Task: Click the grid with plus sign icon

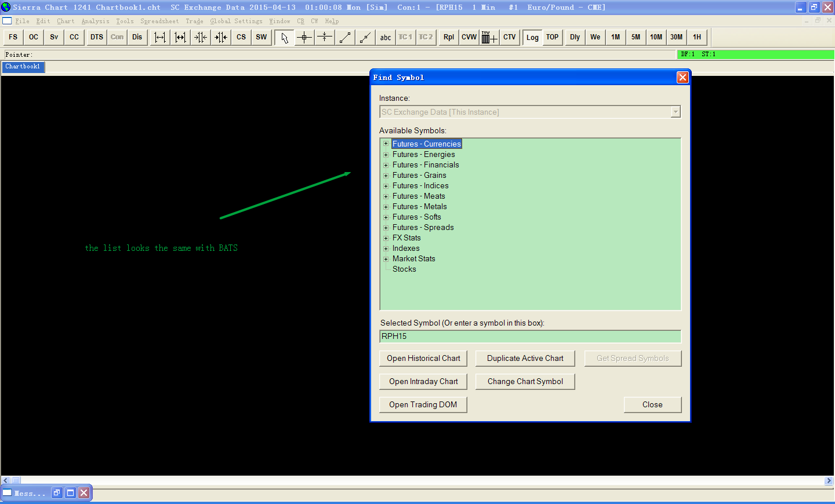Action: pyautogui.click(x=489, y=37)
